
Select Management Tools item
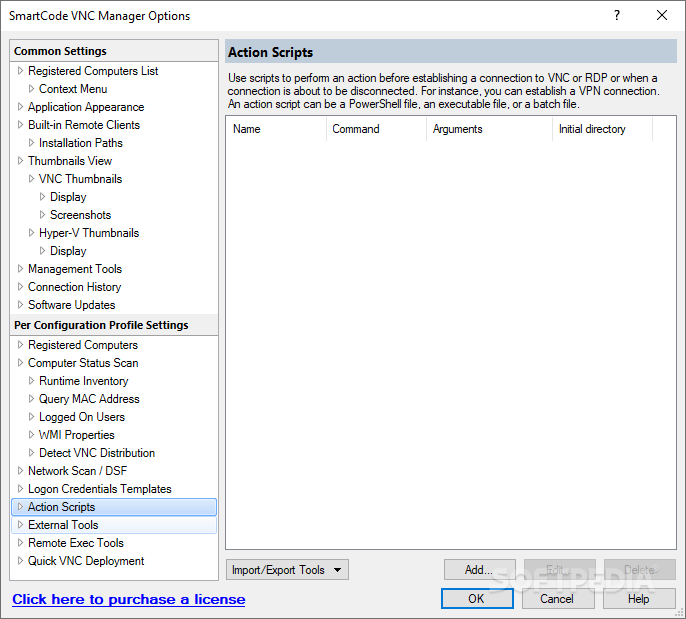(75, 269)
